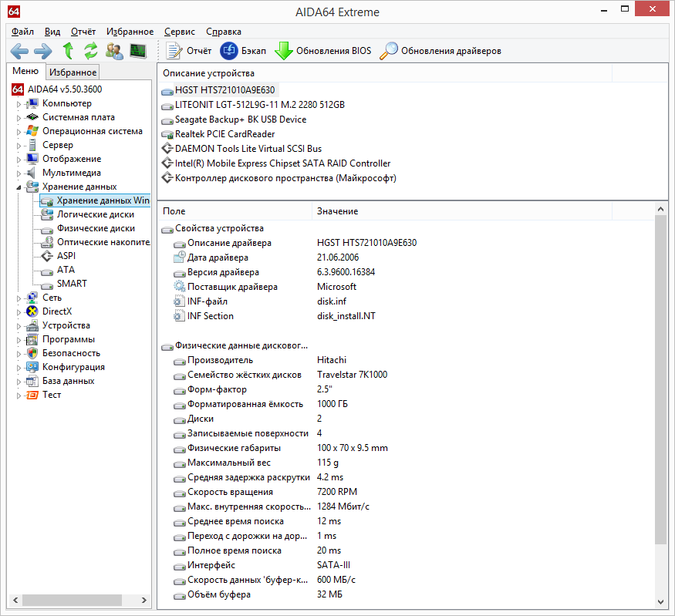Click right arrow of sidebar horizontal scrollbar
Viewport: 675px width, 616px height.
click(144, 600)
